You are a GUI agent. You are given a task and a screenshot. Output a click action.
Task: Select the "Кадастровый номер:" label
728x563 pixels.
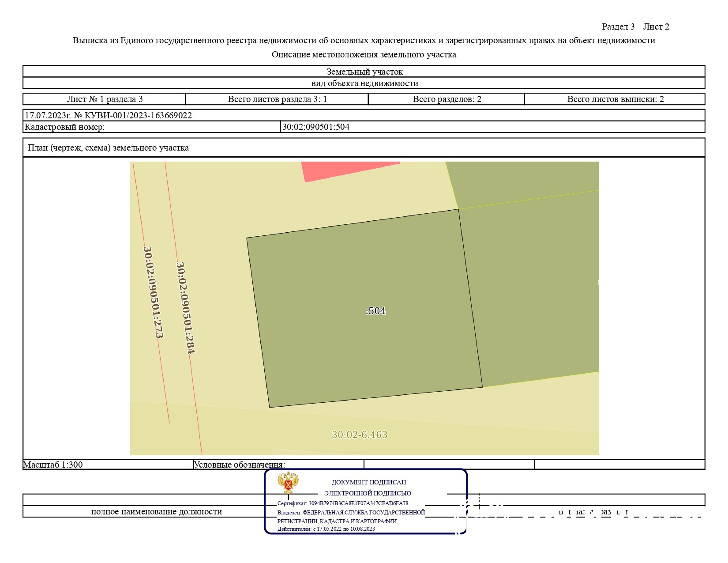[x=64, y=127]
